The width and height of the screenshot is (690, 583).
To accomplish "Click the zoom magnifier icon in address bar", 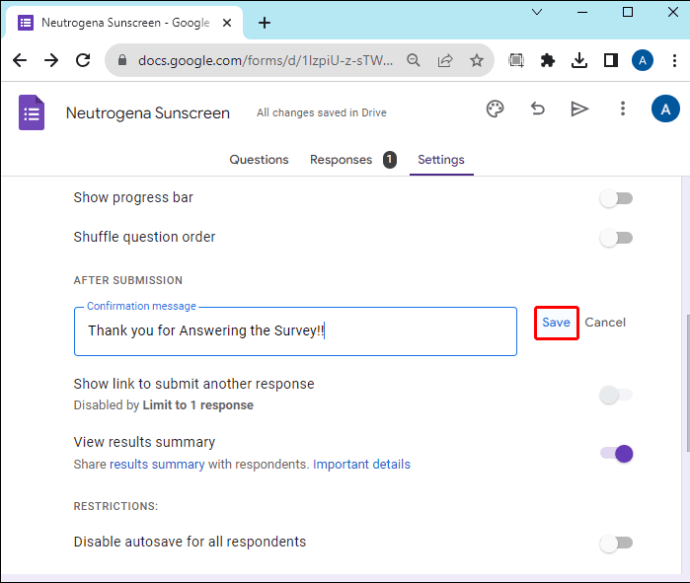I will (x=413, y=60).
